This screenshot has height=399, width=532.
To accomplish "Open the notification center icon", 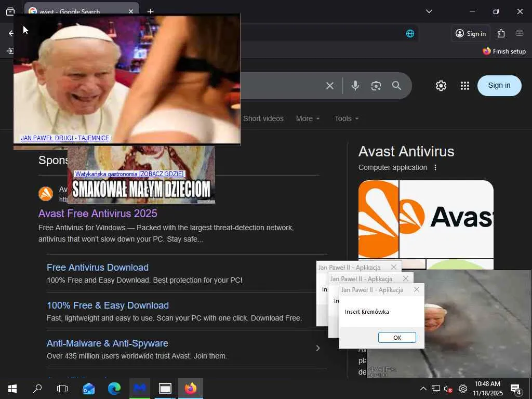I will [x=516, y=389].
